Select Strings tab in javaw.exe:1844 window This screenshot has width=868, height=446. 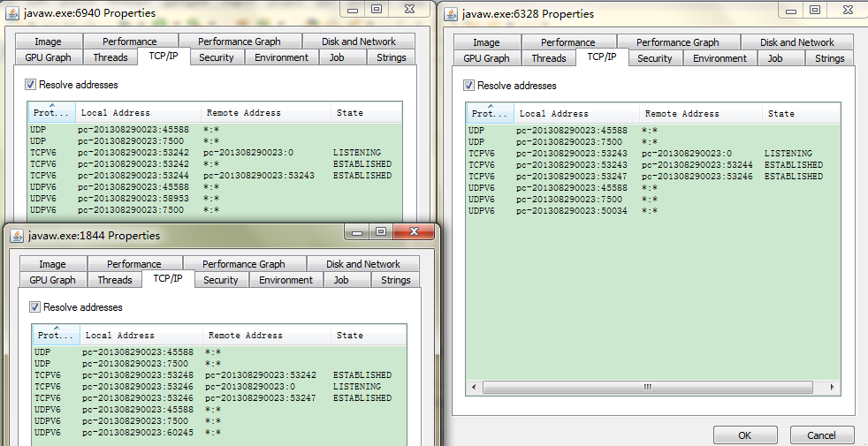tap(396, 280)
